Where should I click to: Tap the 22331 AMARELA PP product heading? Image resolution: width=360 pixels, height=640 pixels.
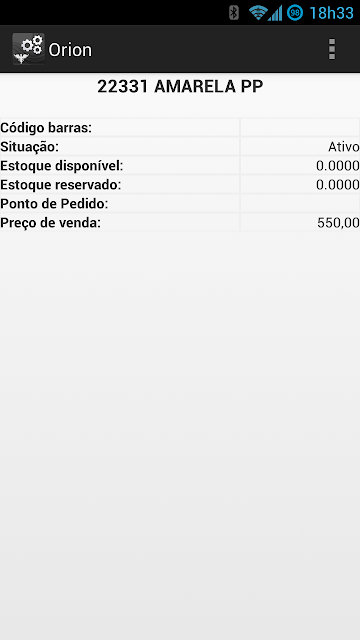point(180,87)
